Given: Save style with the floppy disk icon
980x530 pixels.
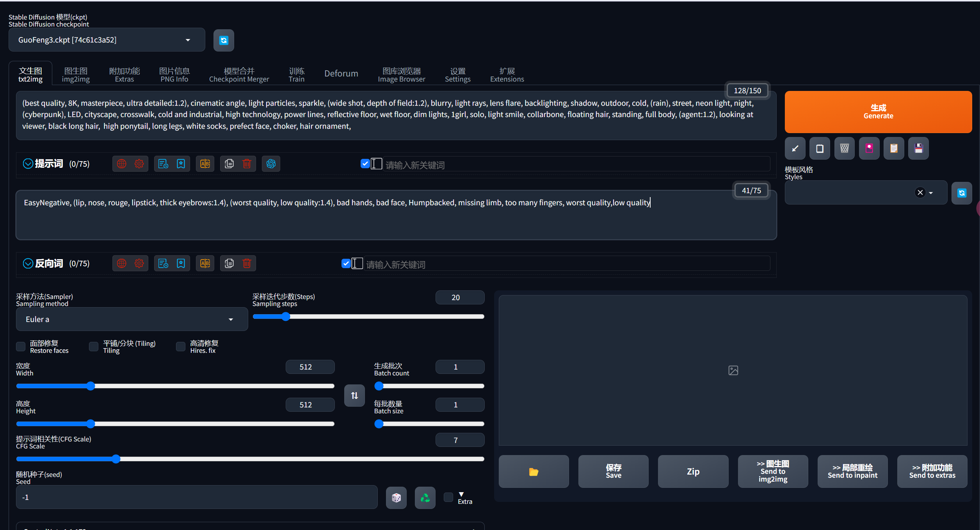Looking at the screenshot, I should coord(919,148).
